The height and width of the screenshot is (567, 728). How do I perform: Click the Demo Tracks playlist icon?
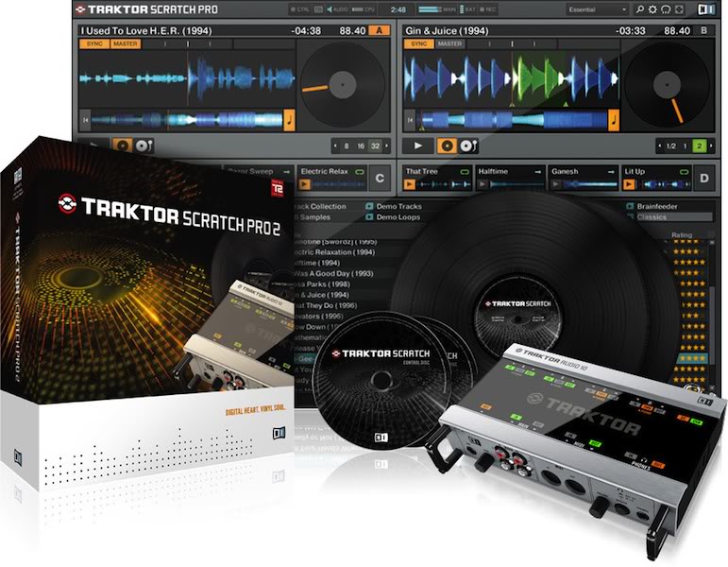369,206
